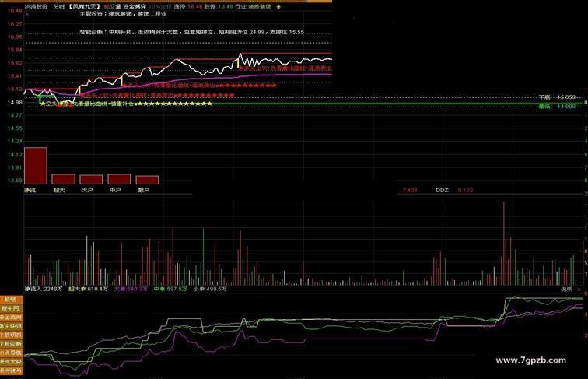This screenshot has height=379, width=588.
Task: Click the 智能诊断 diagnosis text line
Action: tap(191, 32)
